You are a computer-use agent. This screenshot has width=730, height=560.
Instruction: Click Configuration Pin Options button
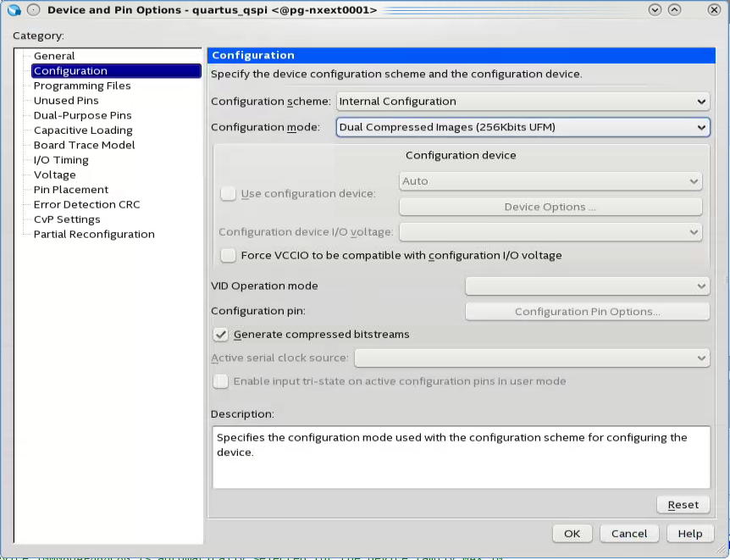click(x=587, y=312)
